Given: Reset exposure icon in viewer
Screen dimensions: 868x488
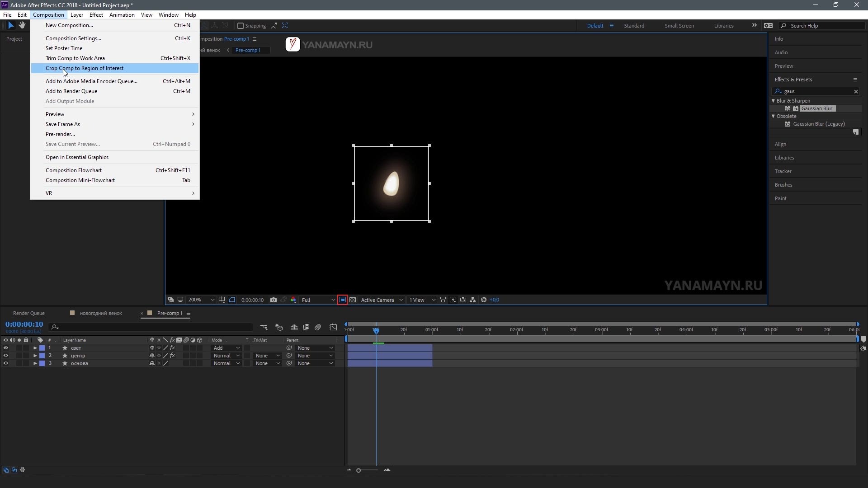Looking at the screenshot, I should (484, 300).
